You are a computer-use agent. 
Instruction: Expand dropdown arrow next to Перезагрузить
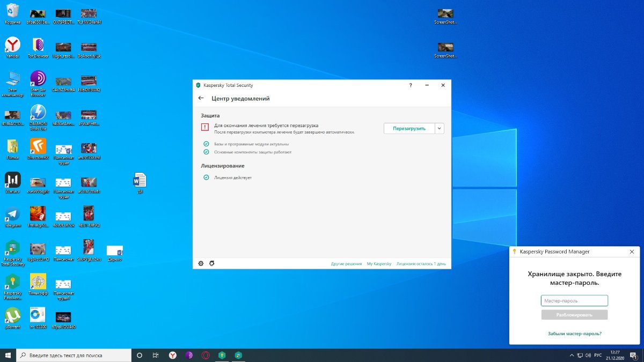click(x=440, y=128)
